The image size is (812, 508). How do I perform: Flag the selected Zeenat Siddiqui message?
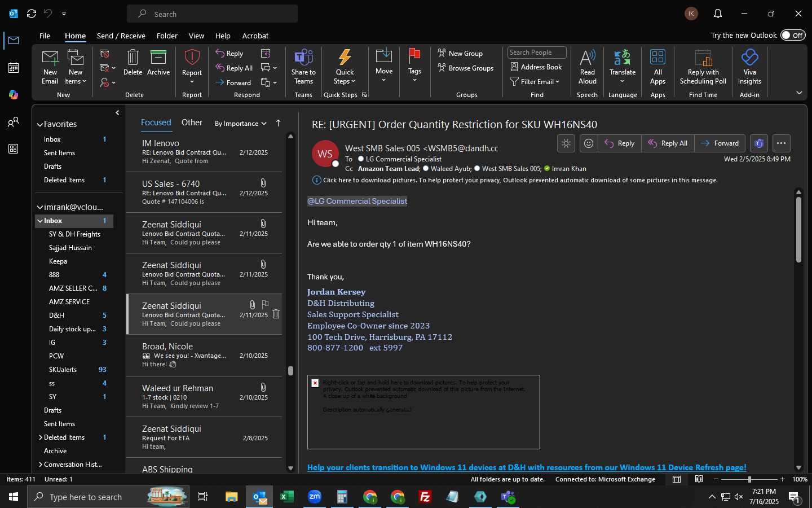265,304
